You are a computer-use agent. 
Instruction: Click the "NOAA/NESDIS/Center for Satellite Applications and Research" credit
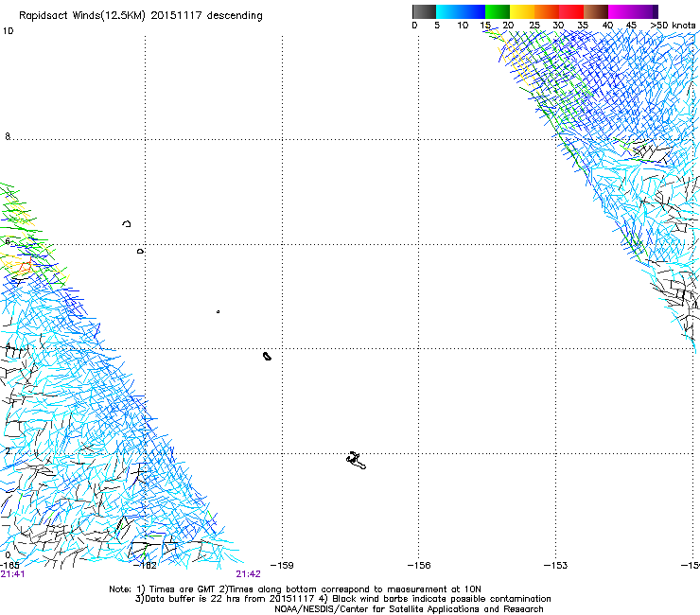click(409, 609)
